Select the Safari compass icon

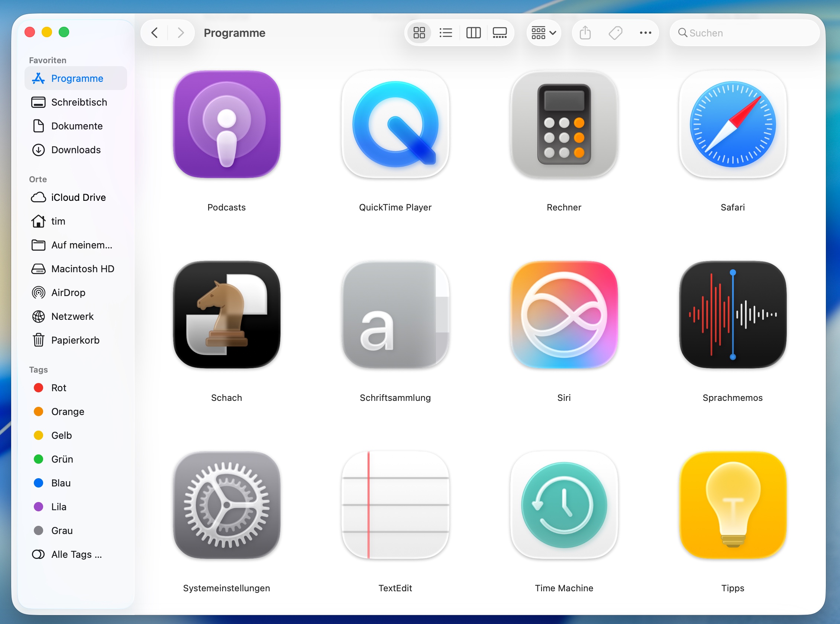pos(733,124)
